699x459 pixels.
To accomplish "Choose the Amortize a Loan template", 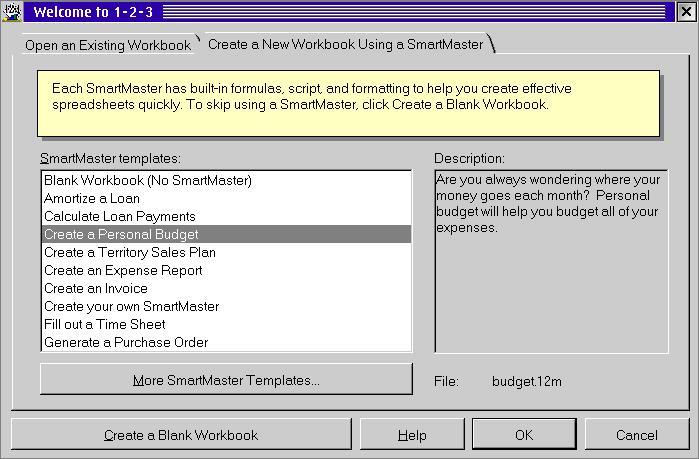I will click(x=226, y=198).
